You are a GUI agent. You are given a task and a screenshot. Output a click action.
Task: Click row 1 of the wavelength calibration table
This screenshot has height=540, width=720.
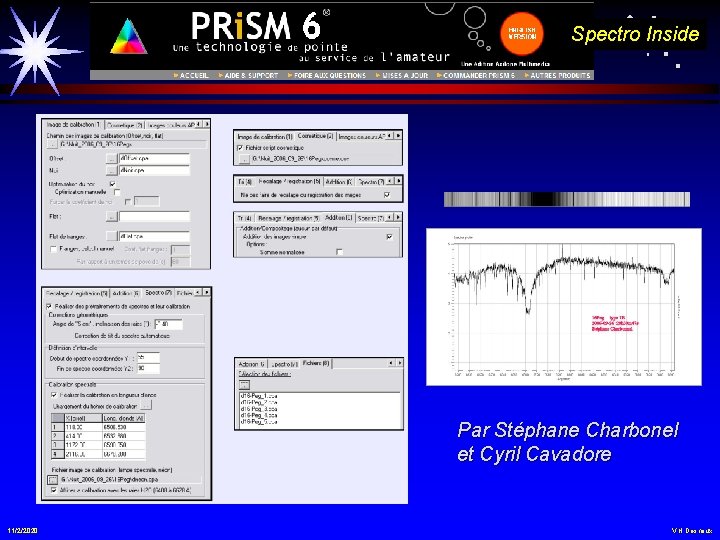coord(99,427)
